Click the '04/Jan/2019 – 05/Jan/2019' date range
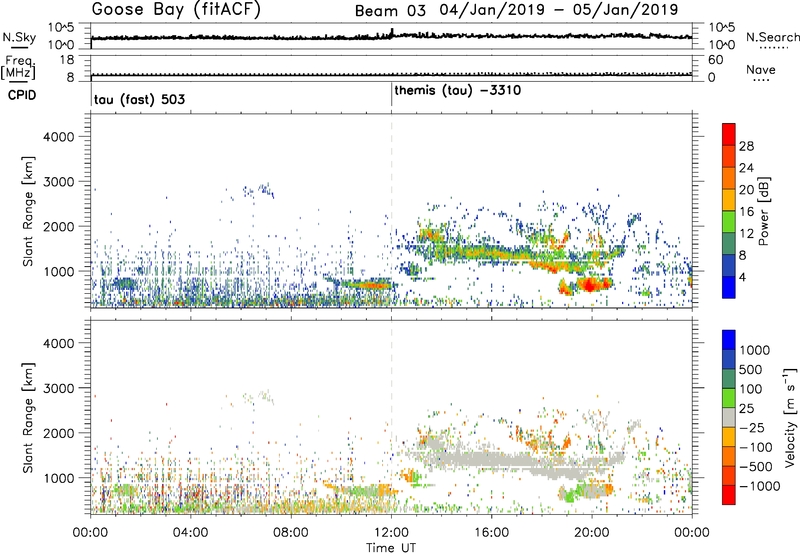Image resolution: width=800 pixels, height=554 pixels. tap(559, 10)
